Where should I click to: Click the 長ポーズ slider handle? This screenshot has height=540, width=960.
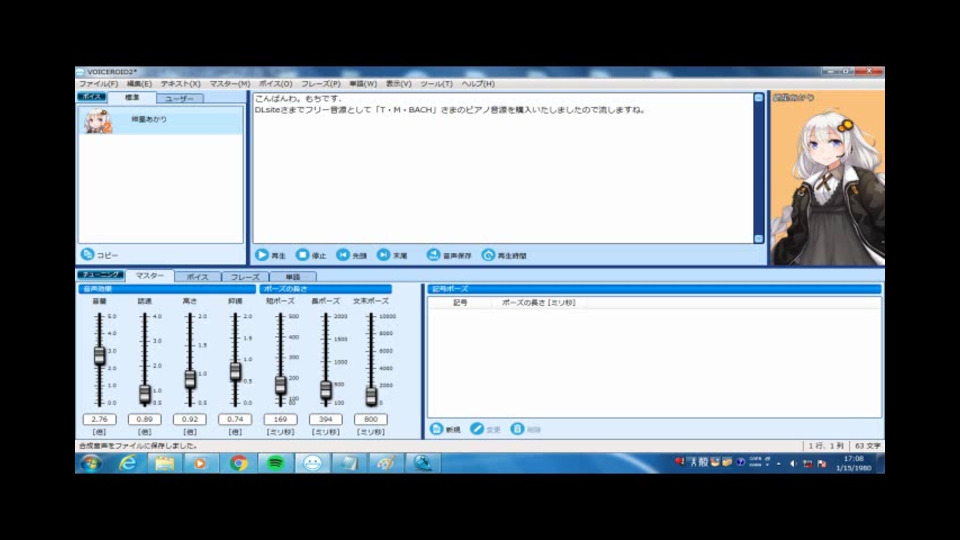326,389
